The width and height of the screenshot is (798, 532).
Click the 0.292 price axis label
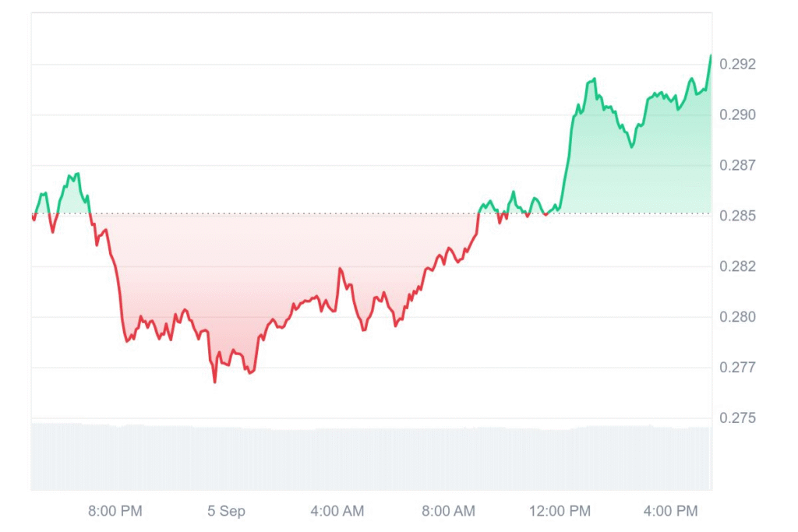(x=737, y=65)
